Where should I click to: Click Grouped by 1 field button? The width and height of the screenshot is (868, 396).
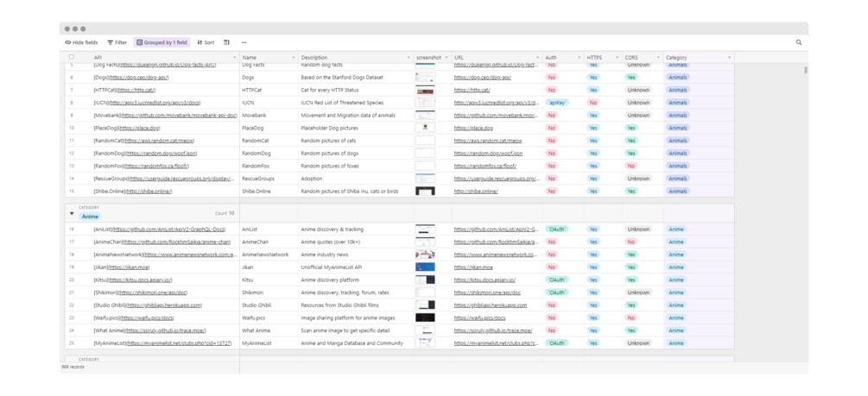(x=162, y=42)
